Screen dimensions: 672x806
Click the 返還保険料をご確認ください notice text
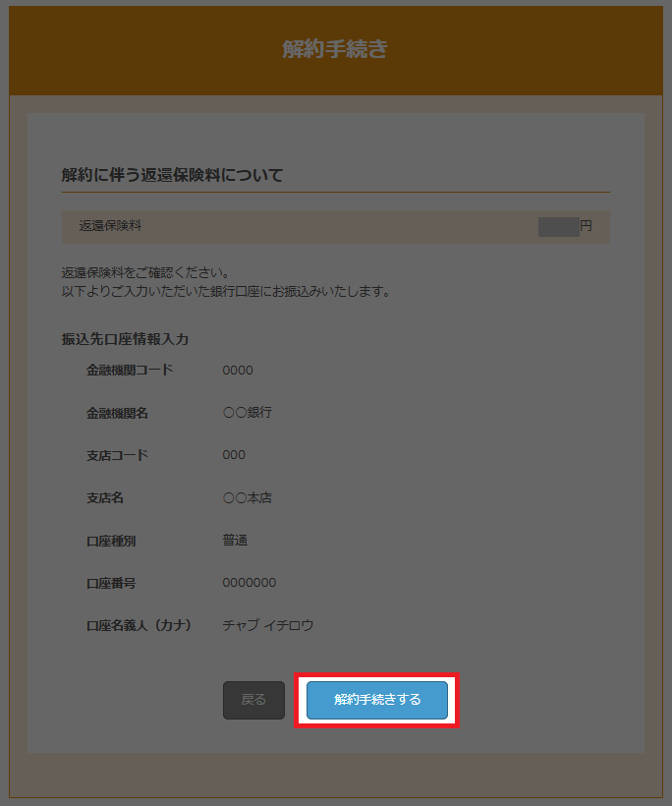pos(144,272)
